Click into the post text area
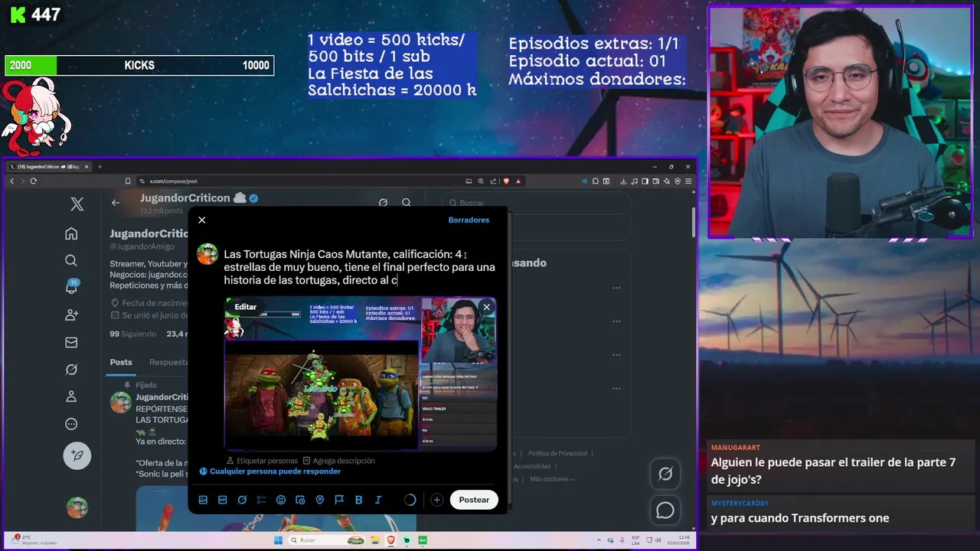 [x=359, y=267]
